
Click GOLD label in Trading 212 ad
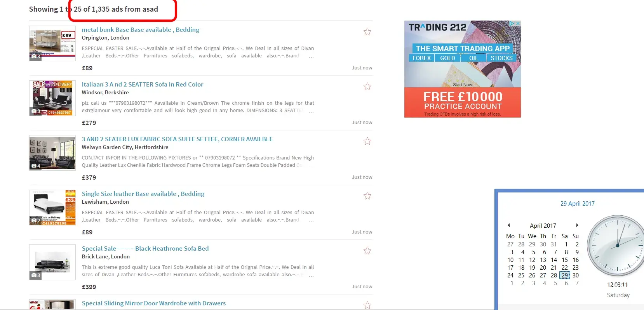coord(447,58)
